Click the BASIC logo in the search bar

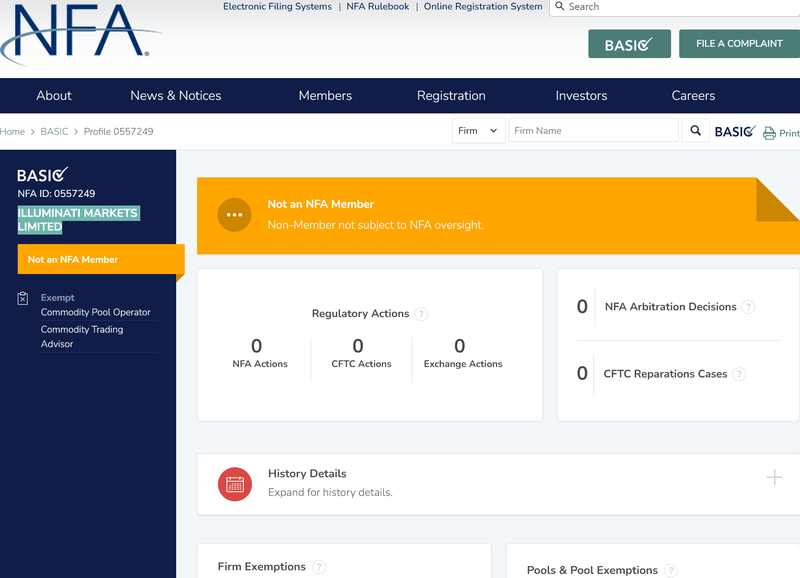pos(735,132)
